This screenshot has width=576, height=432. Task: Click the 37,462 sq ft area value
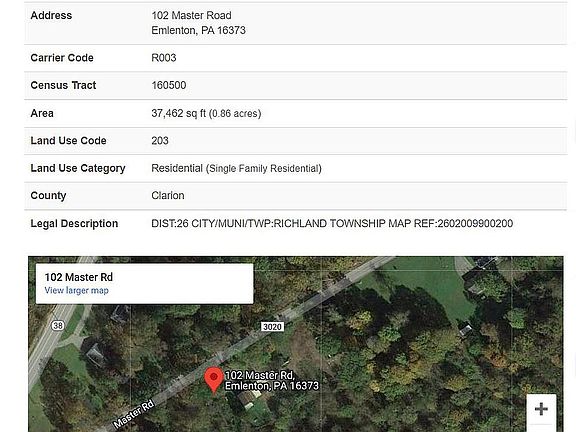[x=179, y=113]
